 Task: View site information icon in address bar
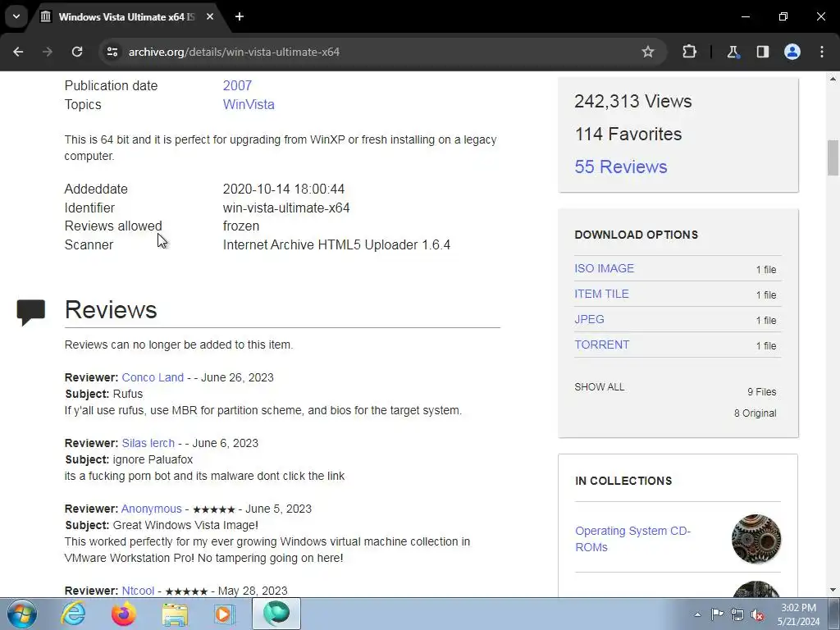112,52
